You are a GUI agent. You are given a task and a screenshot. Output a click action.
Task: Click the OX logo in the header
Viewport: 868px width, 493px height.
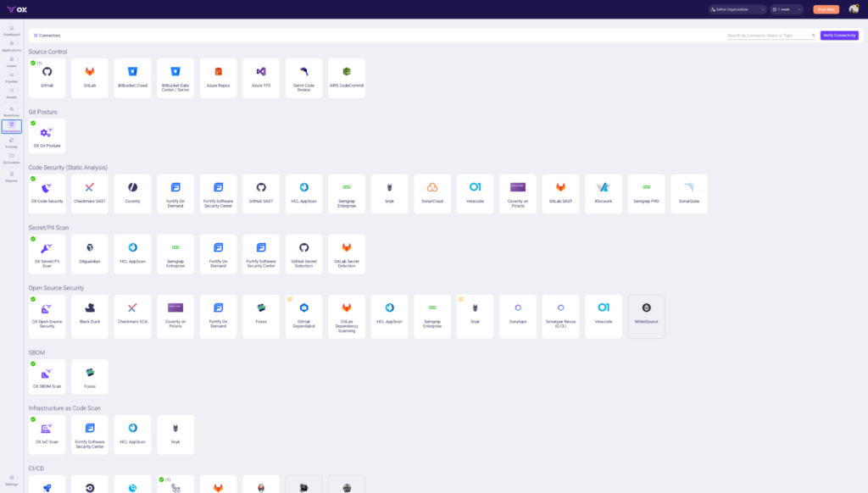coord(17,9)
